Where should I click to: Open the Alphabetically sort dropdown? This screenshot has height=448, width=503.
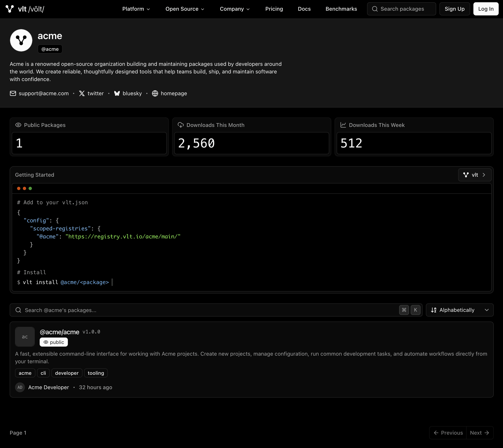click(x=460, y=310)
